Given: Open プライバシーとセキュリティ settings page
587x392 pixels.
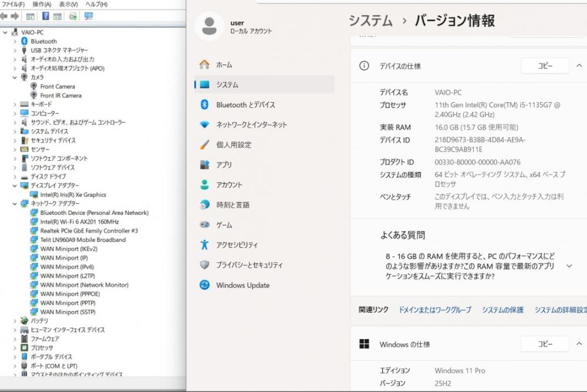Looking at the screenshot, I should click(264, 265).
